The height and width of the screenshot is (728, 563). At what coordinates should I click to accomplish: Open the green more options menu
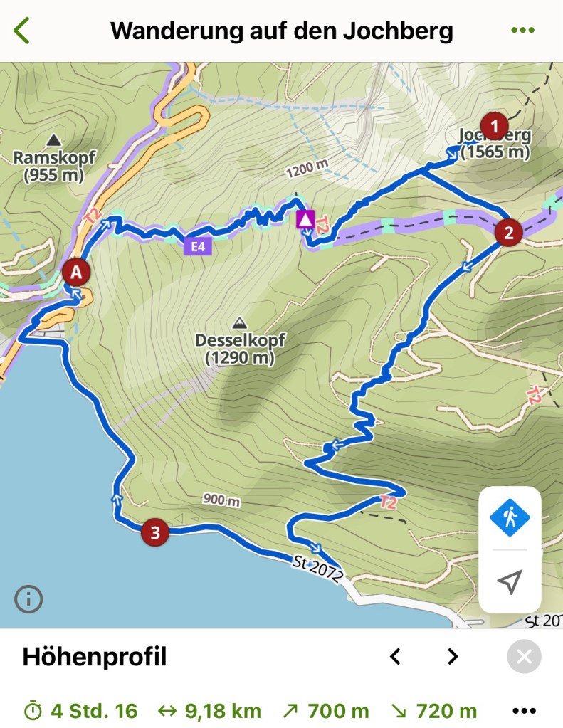point(522,30)
